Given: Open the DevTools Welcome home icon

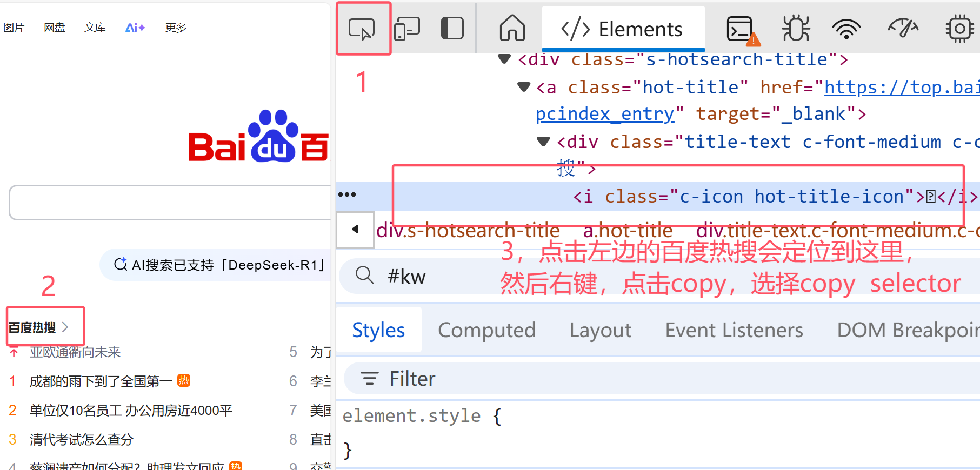Looking at the screenshot, I should 512,28.
